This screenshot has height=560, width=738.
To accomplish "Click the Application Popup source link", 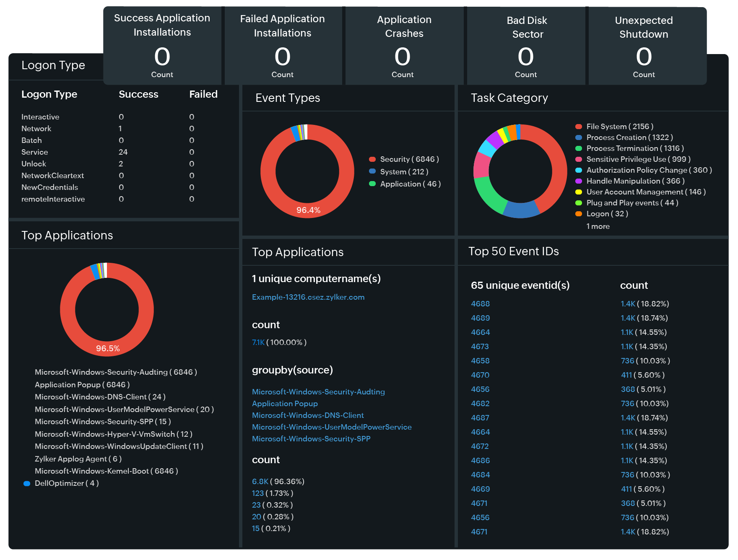I will (x=285, y=403).
